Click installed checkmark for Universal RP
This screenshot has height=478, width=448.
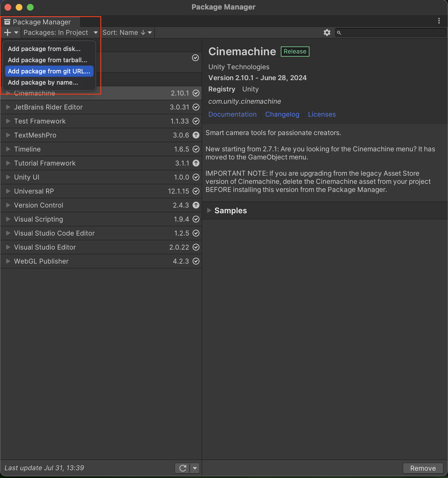[x=196, y=191]
